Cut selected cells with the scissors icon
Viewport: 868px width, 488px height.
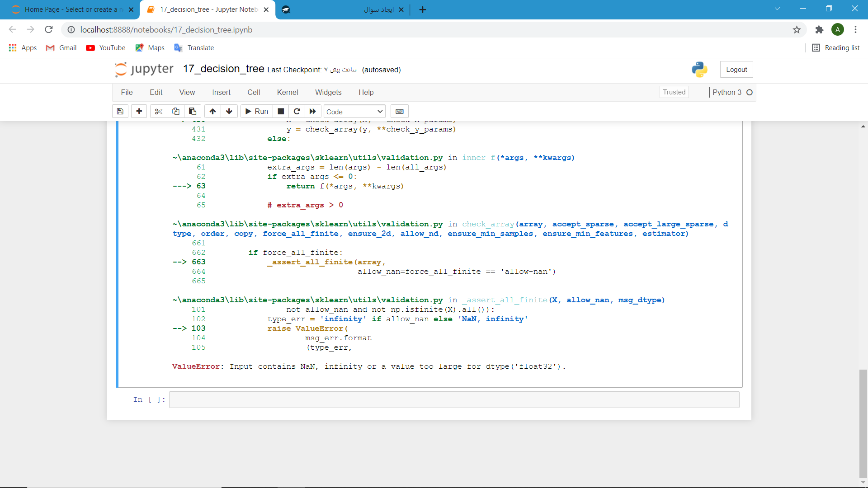[158, 112]
